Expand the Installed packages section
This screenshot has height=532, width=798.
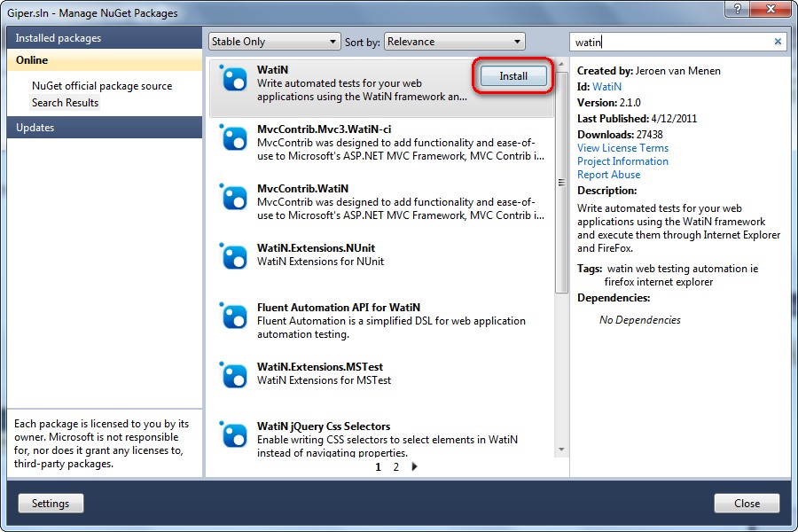tap(105, 38)
